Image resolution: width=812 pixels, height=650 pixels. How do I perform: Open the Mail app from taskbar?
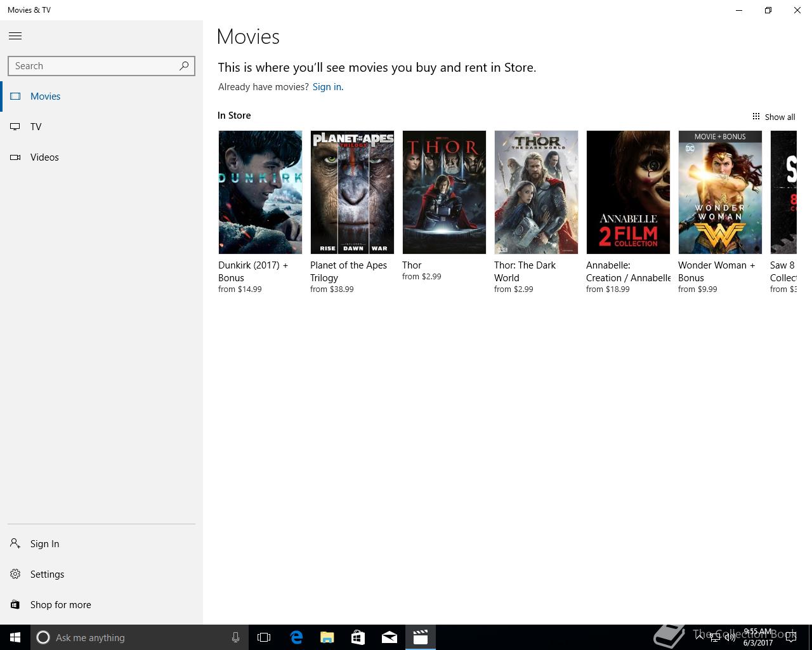pos(390,637)
